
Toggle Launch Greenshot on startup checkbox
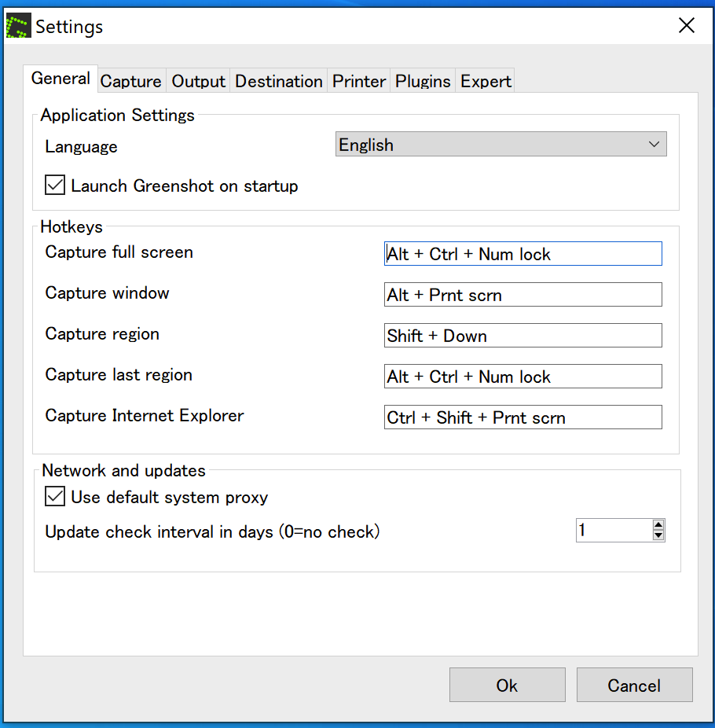pos(55,186)
